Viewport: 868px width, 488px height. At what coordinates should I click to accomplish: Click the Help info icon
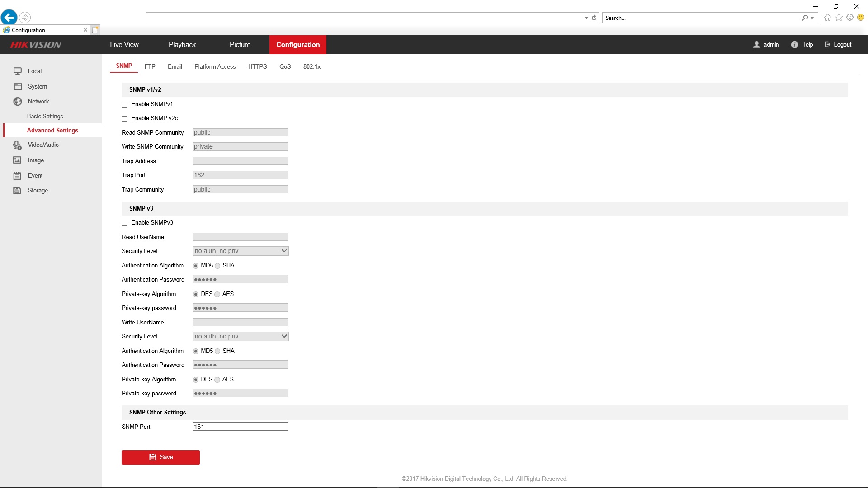(794, 44)
